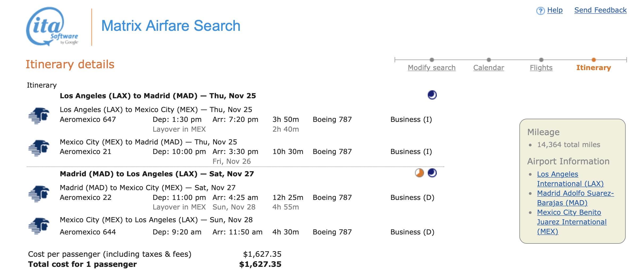The width and height of the screenshot is (644, 274).
Task: Switch to the Calendar step
Action: coord(488,68)
